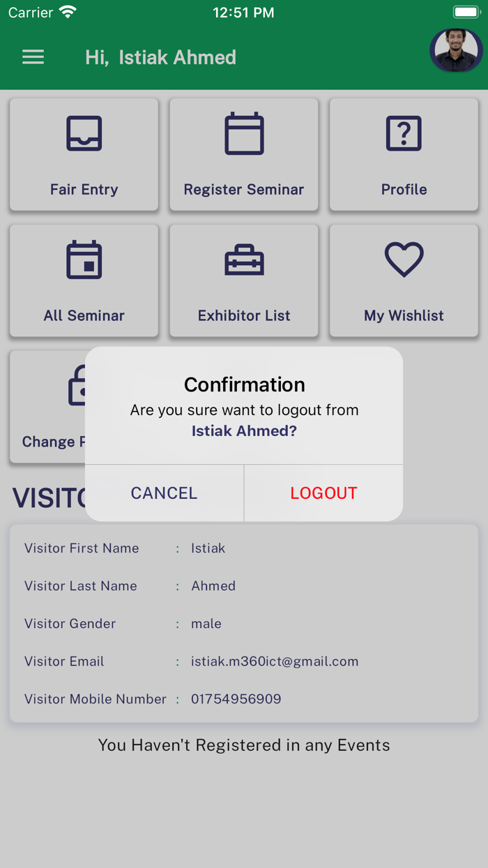Tap the Register Seminar calendar icon
Image resolution: width=488 pixels, height=868 pixels.
[x=243, y=133]
